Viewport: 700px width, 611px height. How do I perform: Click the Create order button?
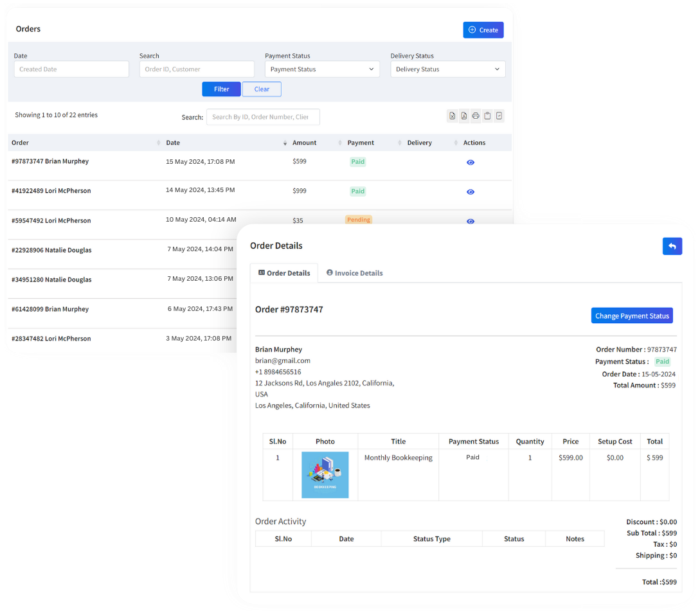483,30
